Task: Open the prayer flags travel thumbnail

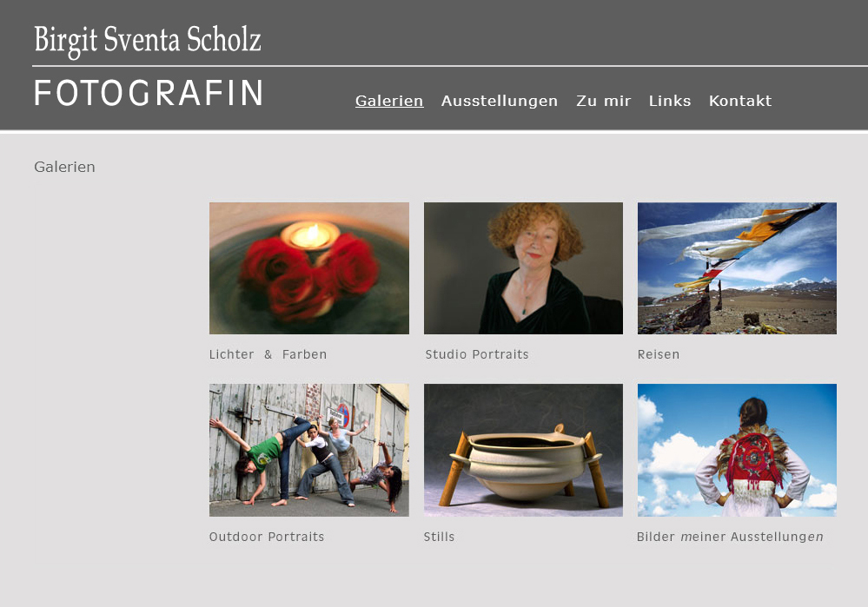Action: click(x=737, y=268)
